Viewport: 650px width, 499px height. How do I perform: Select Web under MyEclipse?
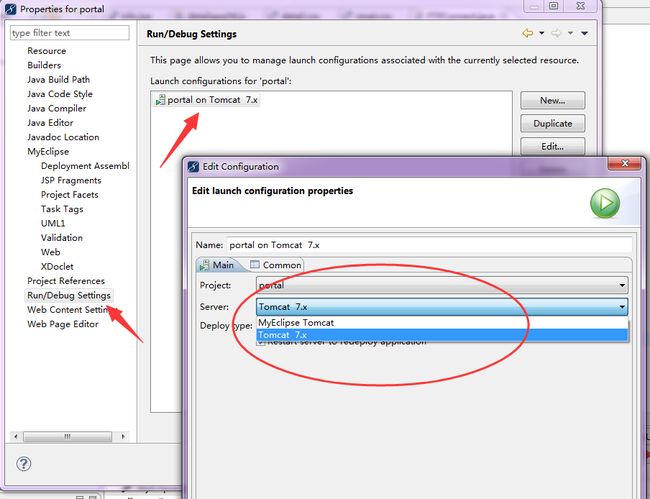(51, 252)
